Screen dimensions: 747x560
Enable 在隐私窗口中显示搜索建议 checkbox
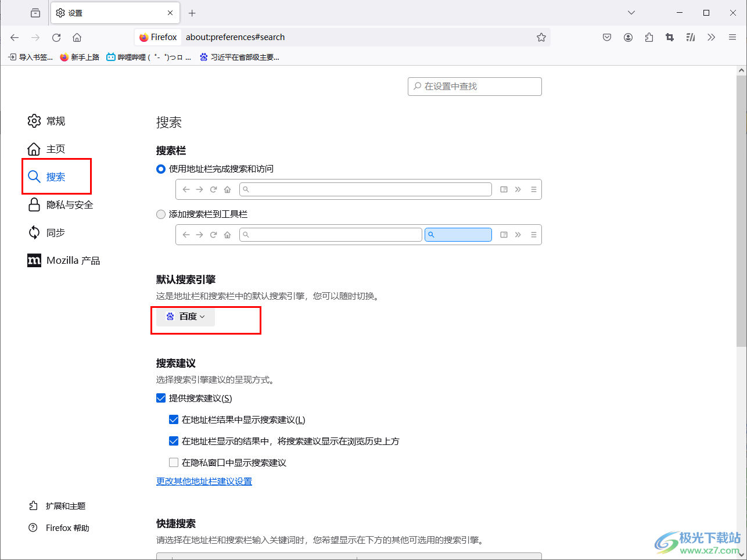coord(174,462)
